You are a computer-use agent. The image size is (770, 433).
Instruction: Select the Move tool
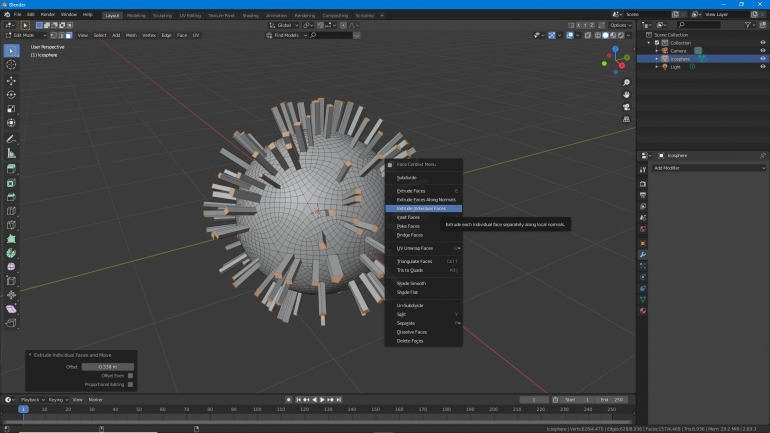pos(11,81)
